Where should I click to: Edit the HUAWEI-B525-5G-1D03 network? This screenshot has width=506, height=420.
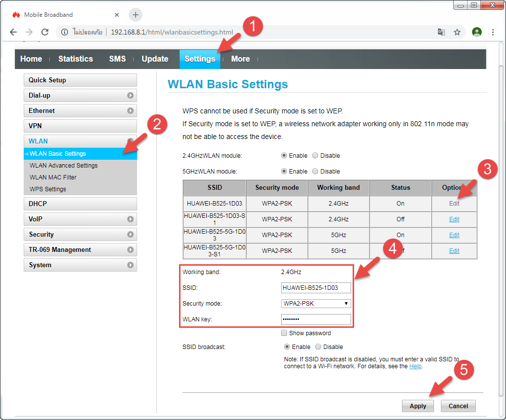(454, 235)
